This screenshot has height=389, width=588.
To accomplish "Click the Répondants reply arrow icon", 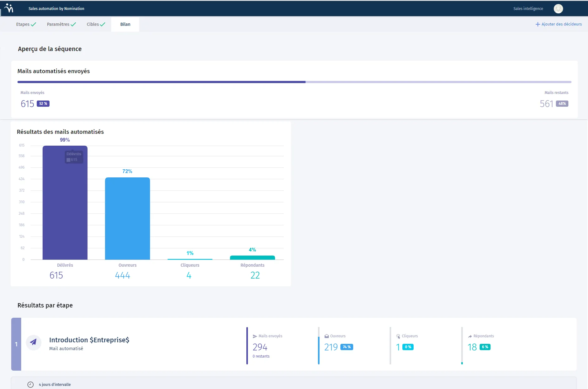I will tap(470, 336).
